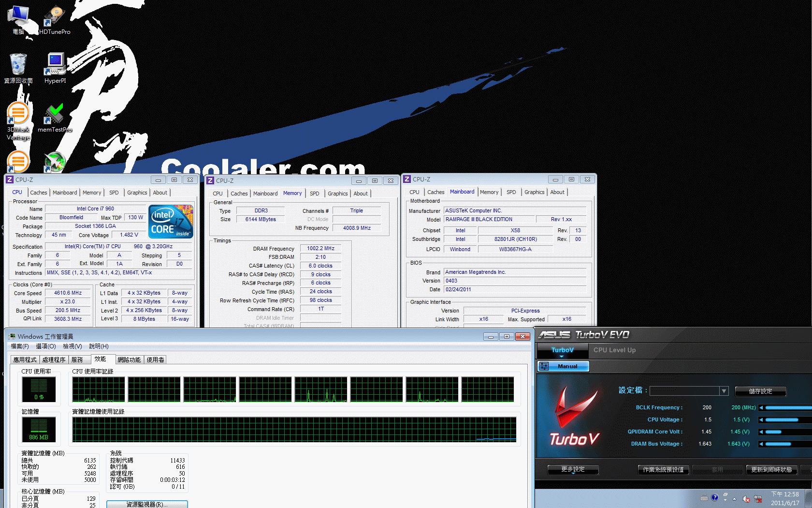Click the BIOS Version value 0403
812x508 pixels.
coord(515,281)
